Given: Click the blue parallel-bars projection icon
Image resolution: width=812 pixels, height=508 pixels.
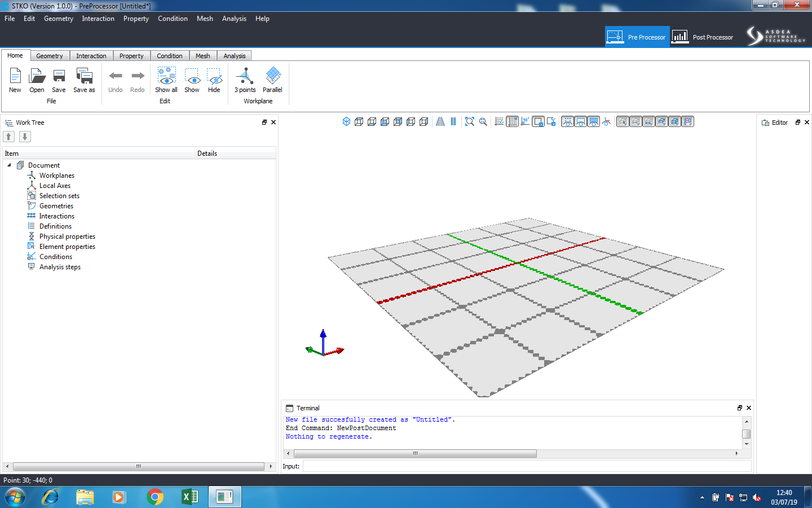Looking at the screenshot, I should coord(453,121).
